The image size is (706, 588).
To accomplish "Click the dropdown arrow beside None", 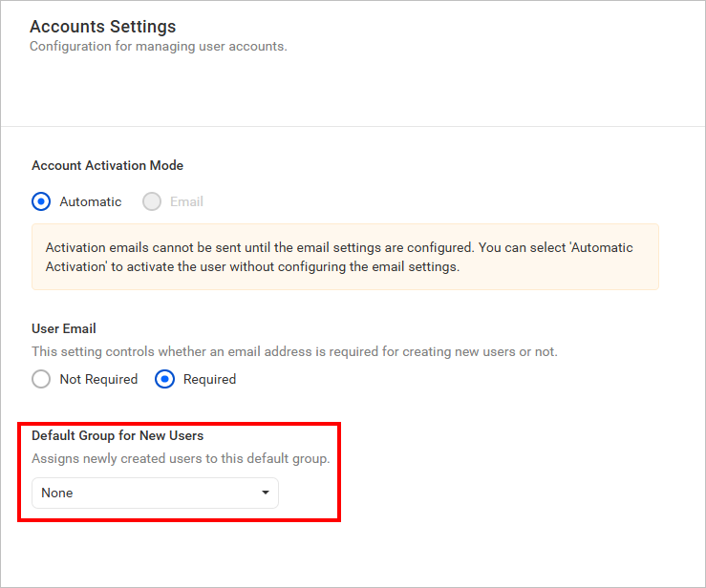I will pos(265,493).
